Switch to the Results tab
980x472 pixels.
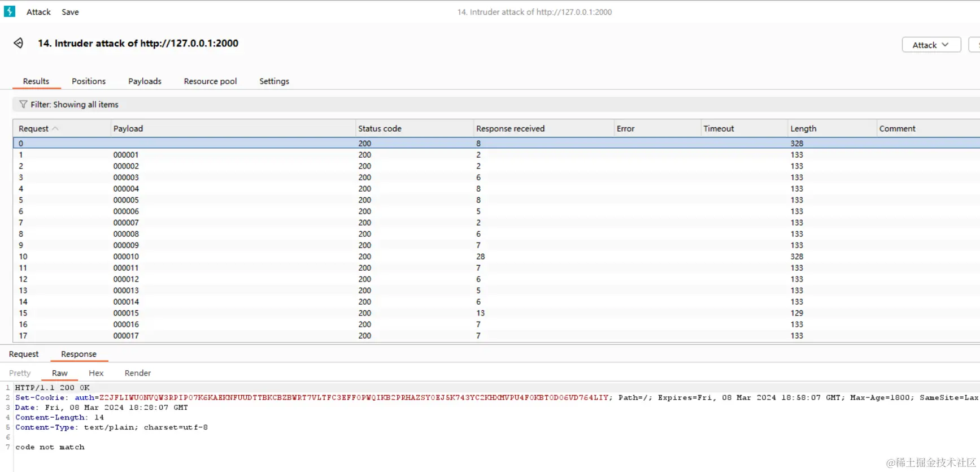point(36,81)
